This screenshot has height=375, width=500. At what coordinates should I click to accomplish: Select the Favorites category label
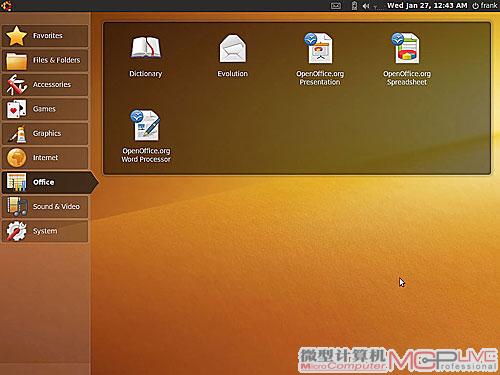[48, 36]
